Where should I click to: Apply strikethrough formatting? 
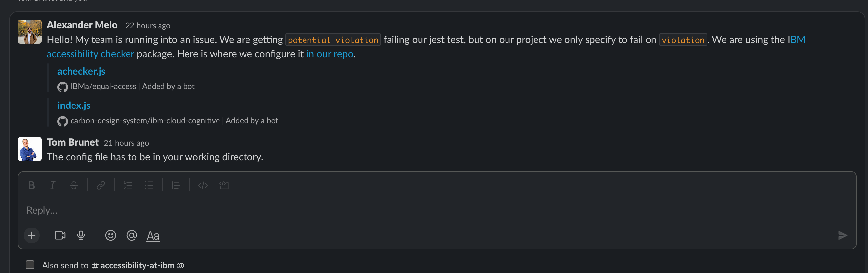tap(74, 185)
